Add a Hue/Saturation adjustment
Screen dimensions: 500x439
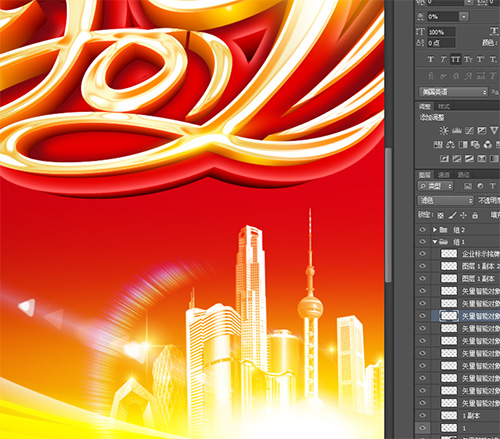coord(438,144)
